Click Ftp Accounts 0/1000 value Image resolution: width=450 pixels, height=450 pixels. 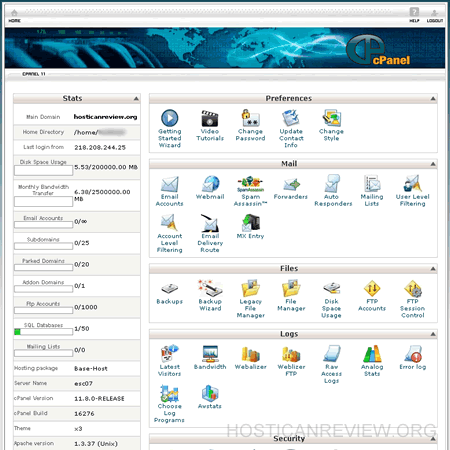point(86,307)
